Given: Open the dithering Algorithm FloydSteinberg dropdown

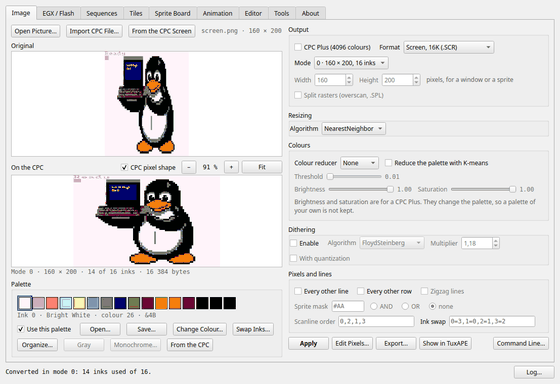Looking at the screenshot, I should pos(392,243).
